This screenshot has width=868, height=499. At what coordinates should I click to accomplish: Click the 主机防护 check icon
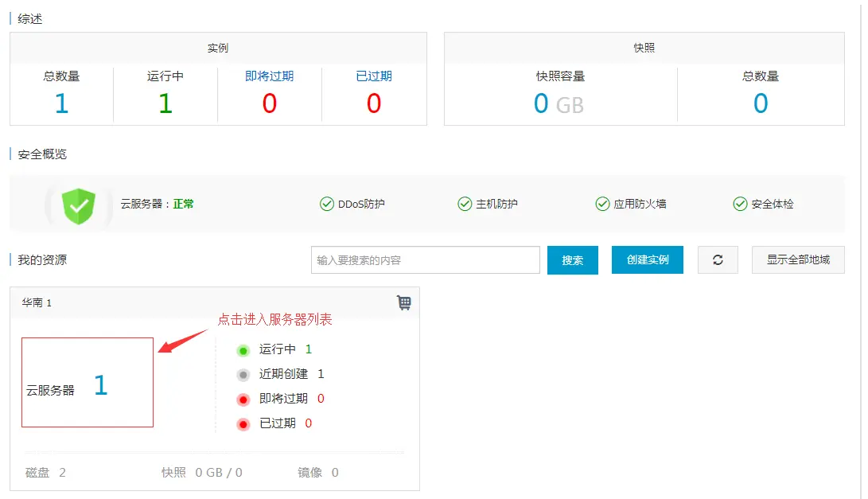point(465,205)
